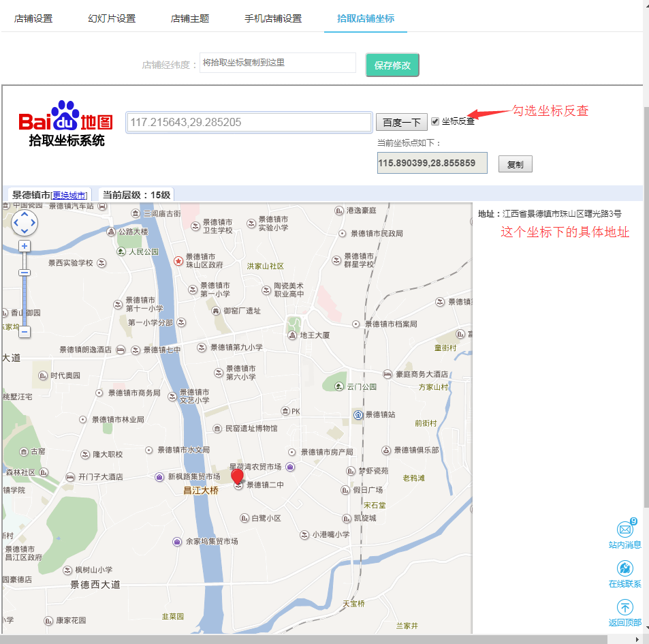Click the 景德镇站 railway station icon on the map

click(358, 414)
